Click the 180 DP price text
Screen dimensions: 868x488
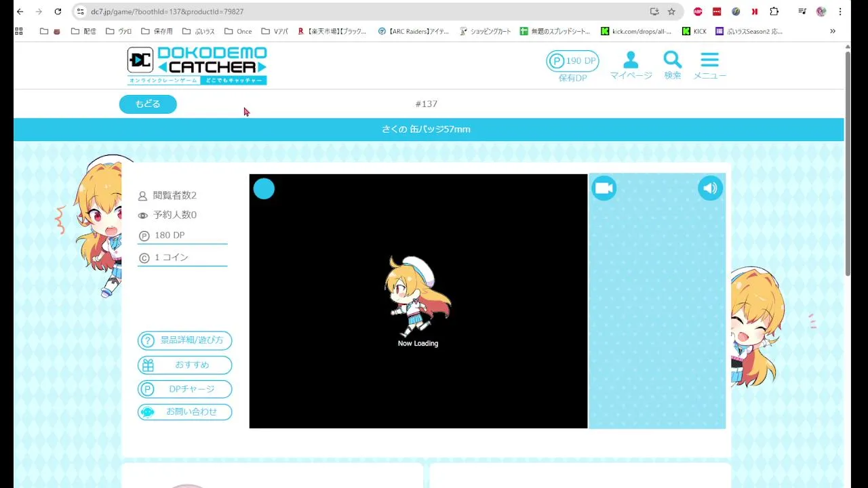[170, 235]
